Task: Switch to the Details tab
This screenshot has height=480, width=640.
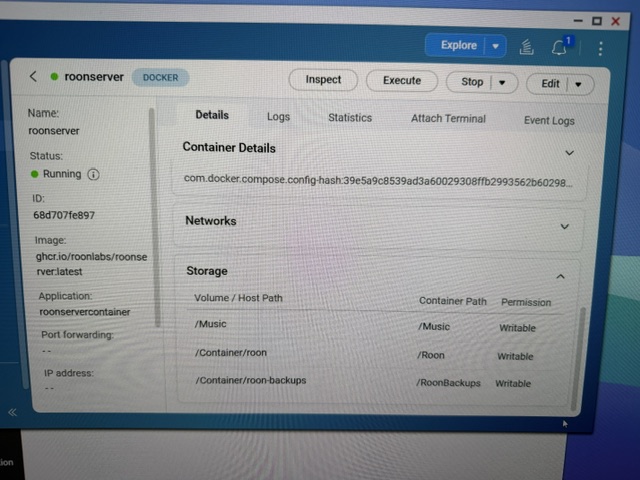Action: point(212,115)
